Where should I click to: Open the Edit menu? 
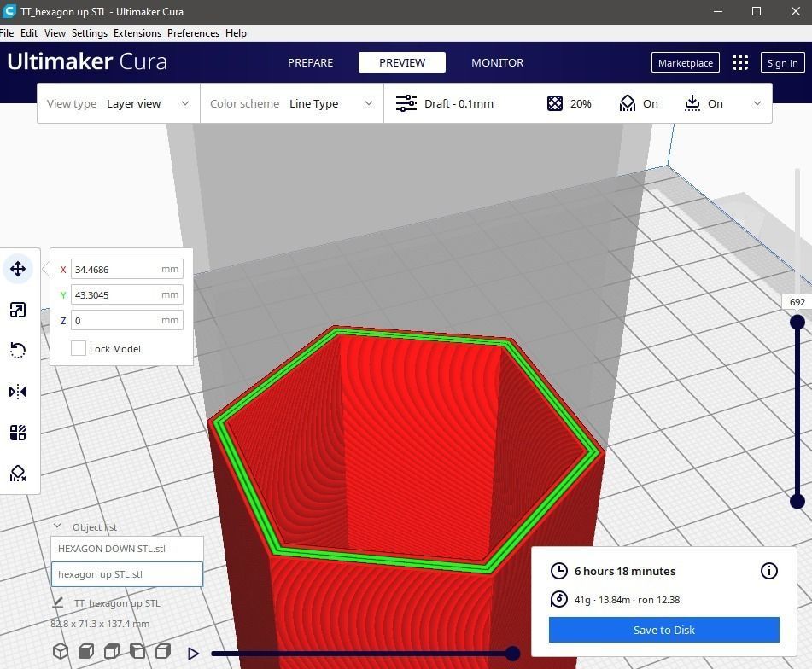(28, 33)
